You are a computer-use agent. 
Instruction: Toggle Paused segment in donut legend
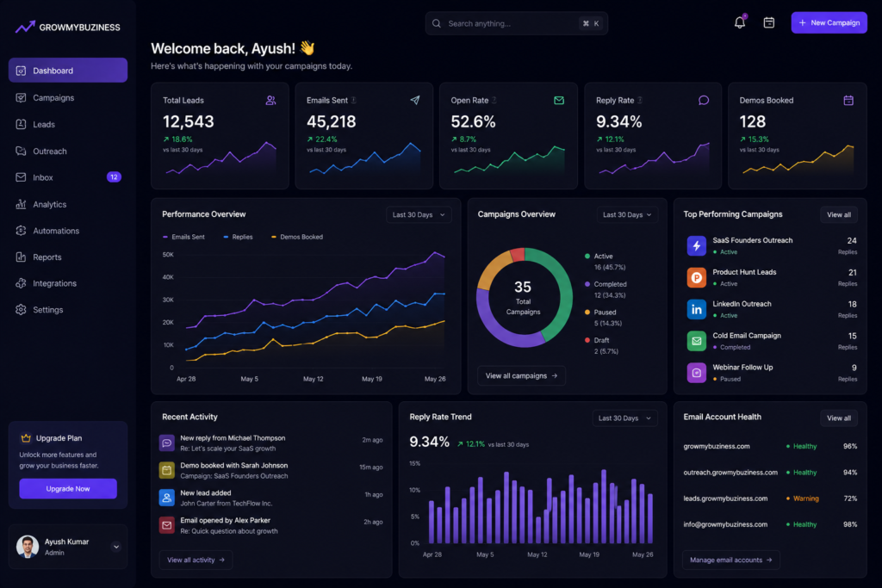coord(603,318)
